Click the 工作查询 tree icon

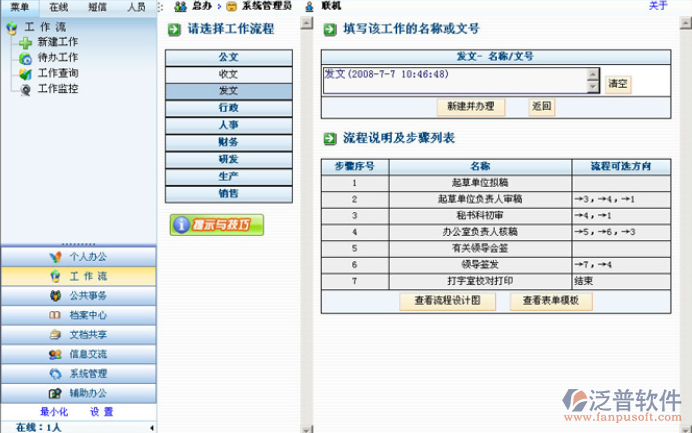(x=25, y=74)
